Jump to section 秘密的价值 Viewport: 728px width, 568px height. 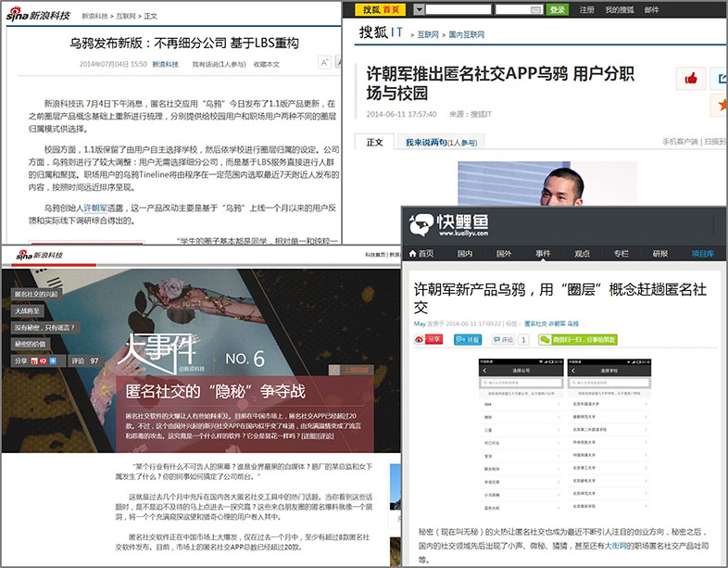pos(30,344)
